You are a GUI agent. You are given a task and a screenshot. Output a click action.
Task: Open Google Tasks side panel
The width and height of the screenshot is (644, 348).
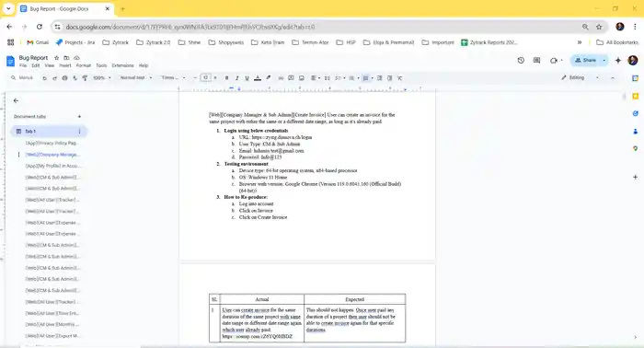(635, 114)
